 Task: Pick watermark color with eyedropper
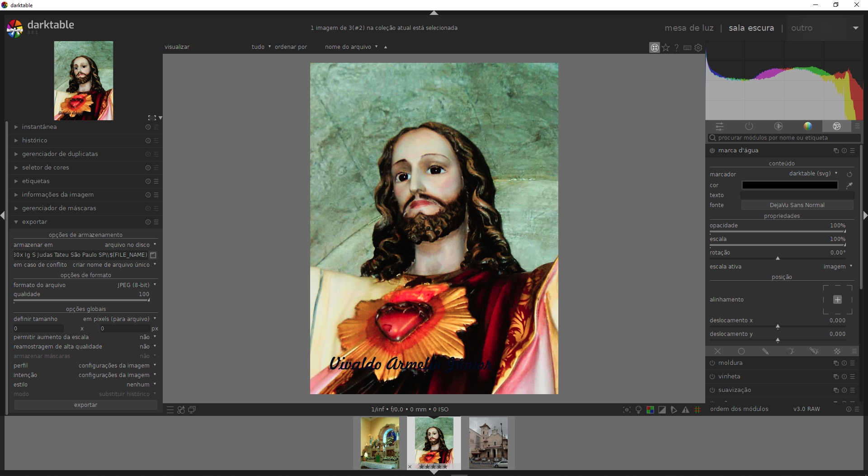coord(849,185)
